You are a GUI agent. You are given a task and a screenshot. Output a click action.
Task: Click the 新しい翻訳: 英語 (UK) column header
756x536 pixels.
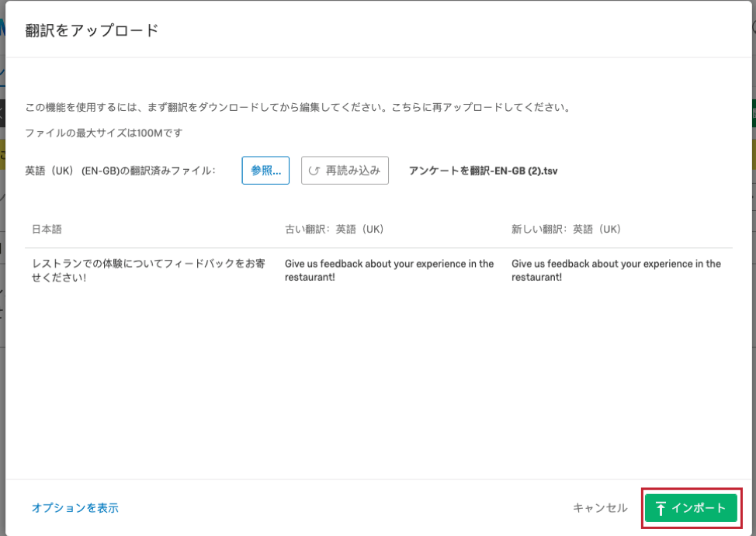(x=566, y=230)
